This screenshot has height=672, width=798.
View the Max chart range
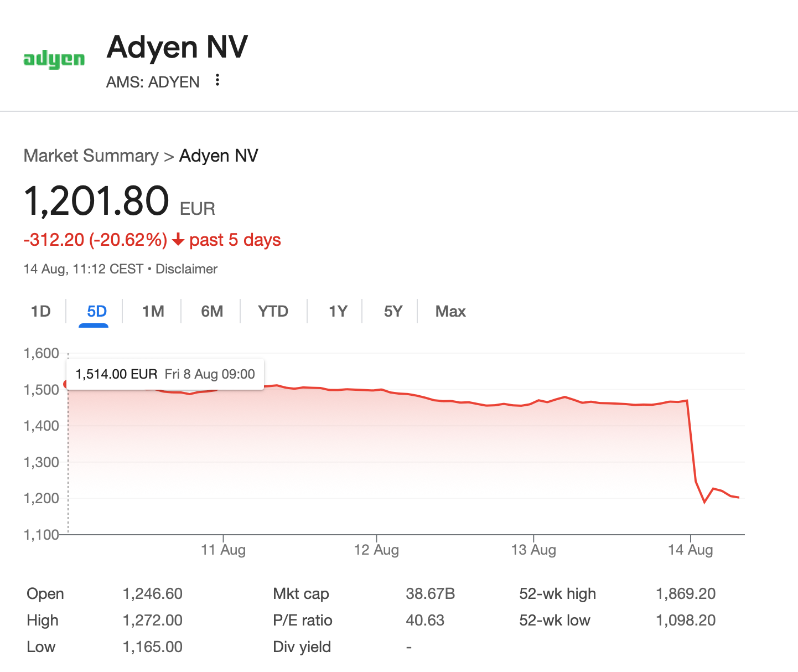(x=450, y=311)
